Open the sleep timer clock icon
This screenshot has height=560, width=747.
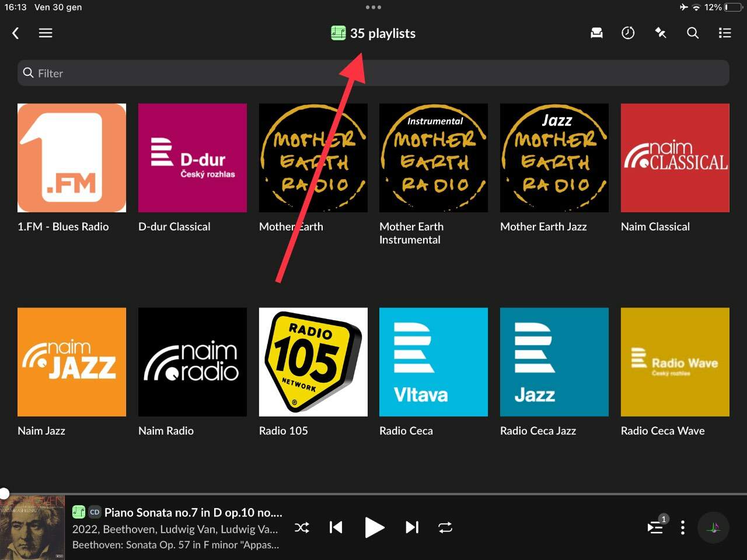[x=628, y=33]
